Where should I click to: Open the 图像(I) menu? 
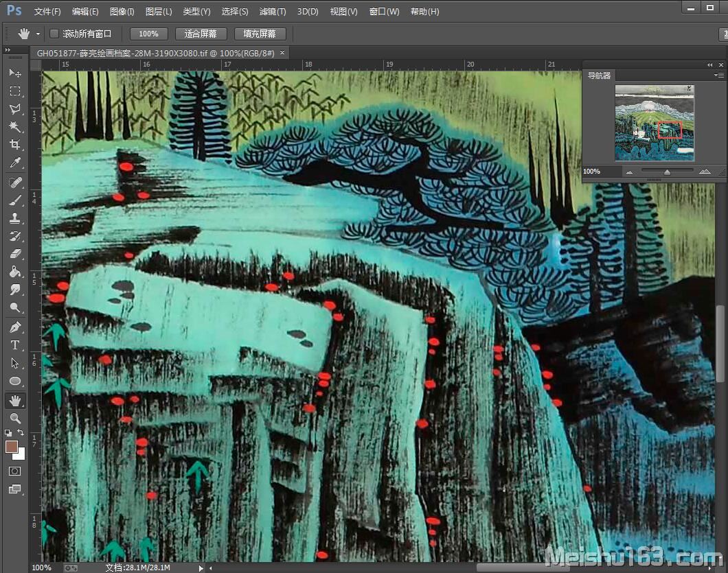click(122, 11)
